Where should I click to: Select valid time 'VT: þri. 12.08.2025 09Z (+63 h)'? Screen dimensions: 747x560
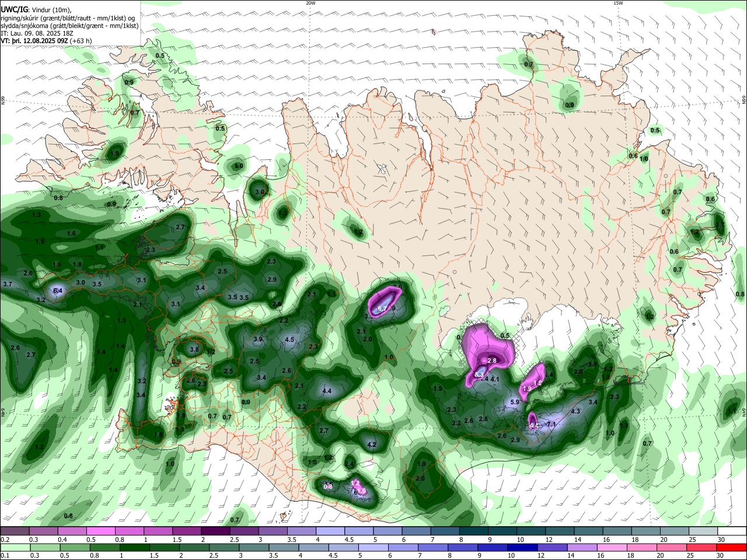[x=47, y=41]
